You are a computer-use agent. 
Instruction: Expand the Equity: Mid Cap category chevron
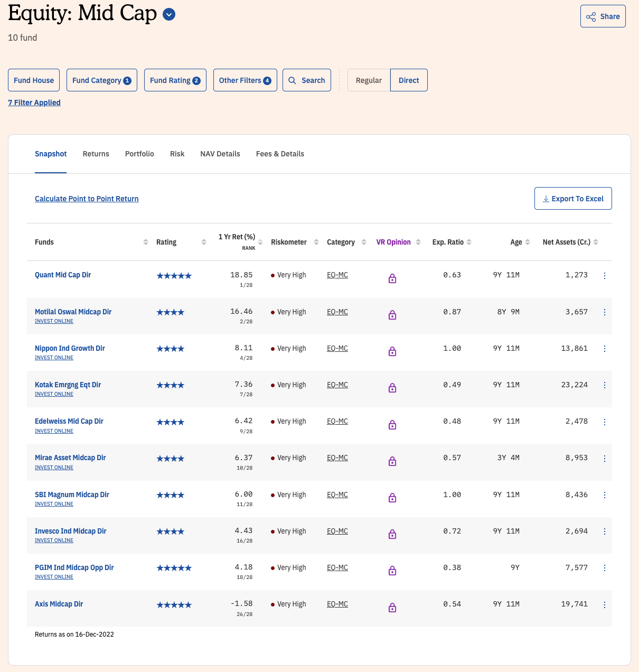click(168, 14)
